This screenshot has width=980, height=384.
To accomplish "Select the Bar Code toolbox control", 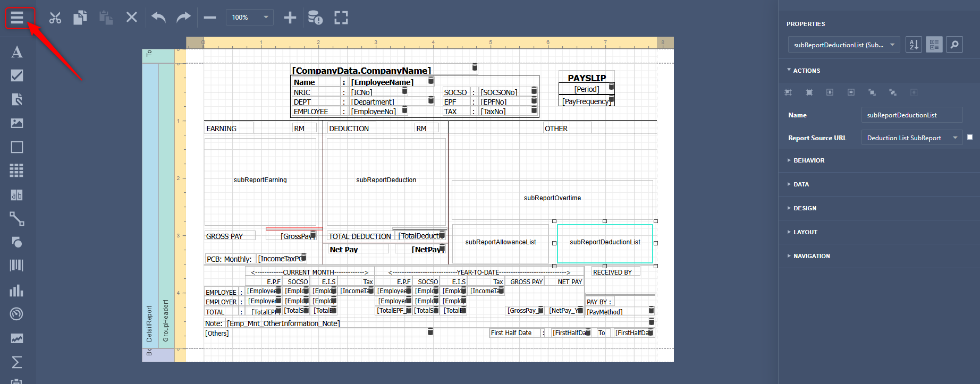I will coord(17,266).
